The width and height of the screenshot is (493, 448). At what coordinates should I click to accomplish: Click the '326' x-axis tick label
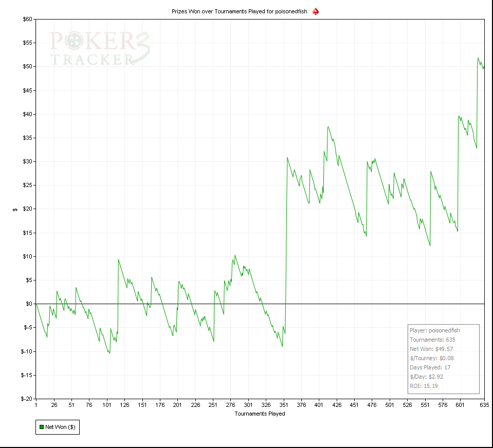click(266, 405)
